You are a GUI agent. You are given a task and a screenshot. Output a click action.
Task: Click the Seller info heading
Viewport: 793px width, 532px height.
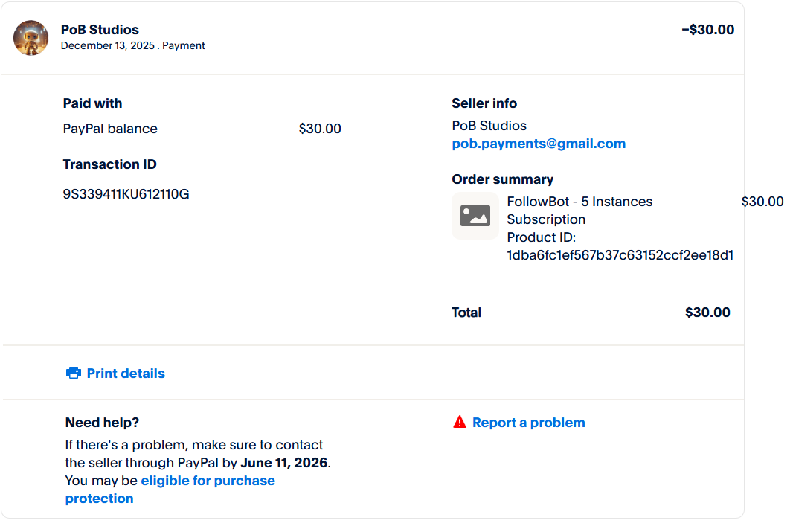[x=484, y=103]
